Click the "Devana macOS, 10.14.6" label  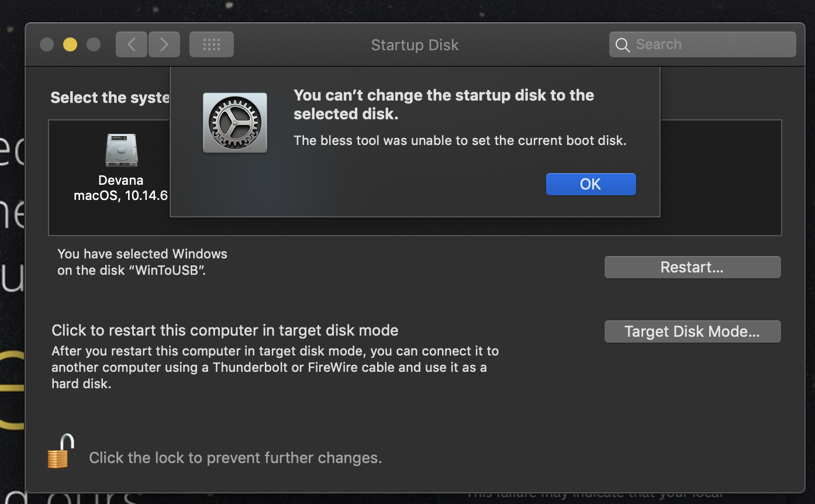pos(121,188)
